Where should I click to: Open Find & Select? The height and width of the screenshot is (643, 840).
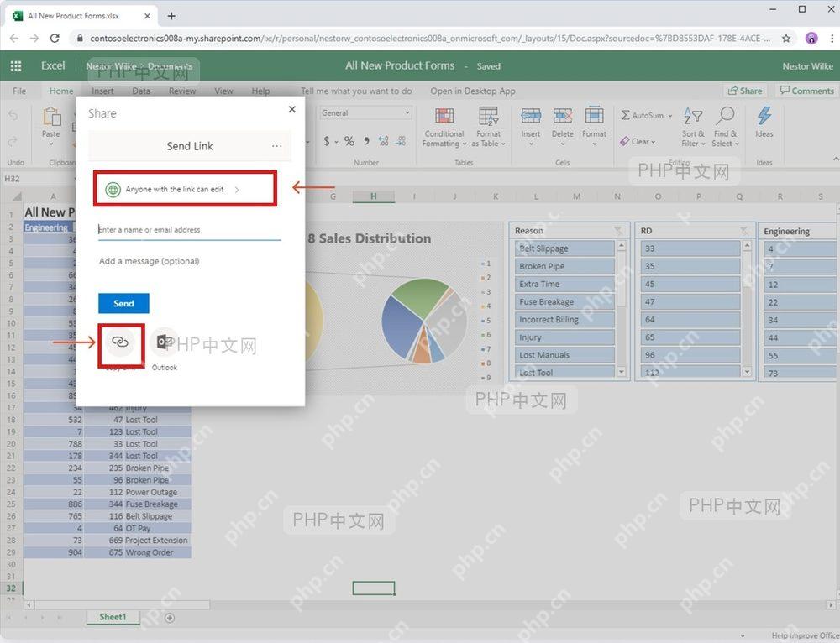pyautogui.click(x=726, y=127)
